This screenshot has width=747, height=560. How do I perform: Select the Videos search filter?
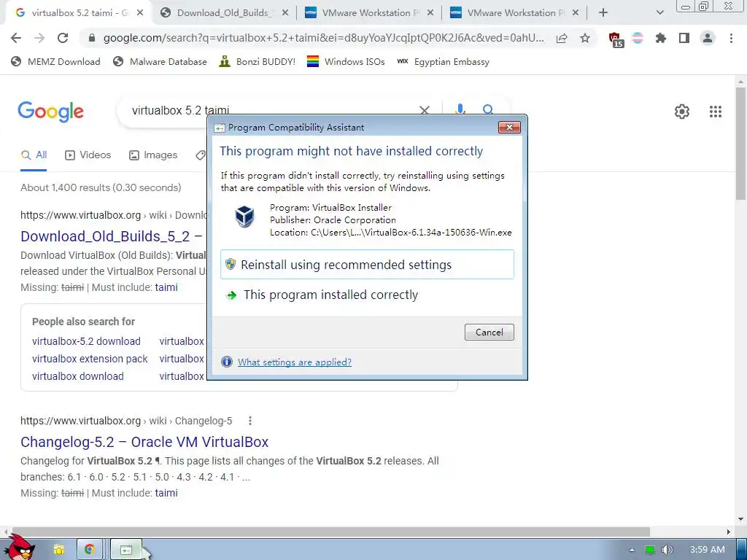(88, 155)
